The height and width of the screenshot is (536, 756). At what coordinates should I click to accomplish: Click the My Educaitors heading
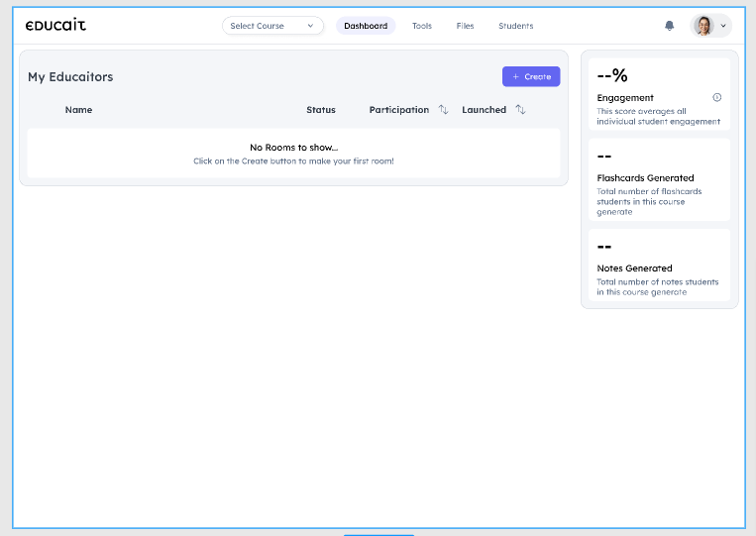click(70, 76)
